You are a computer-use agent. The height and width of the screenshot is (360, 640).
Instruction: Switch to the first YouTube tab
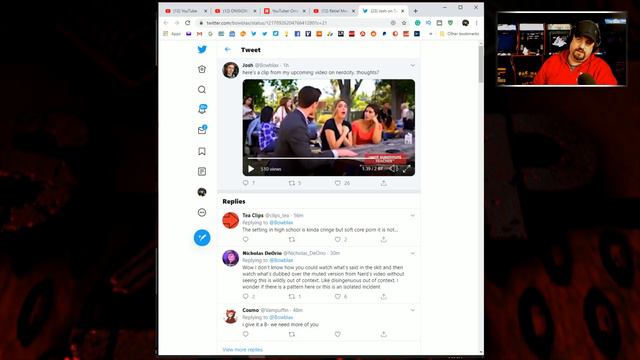186,11
